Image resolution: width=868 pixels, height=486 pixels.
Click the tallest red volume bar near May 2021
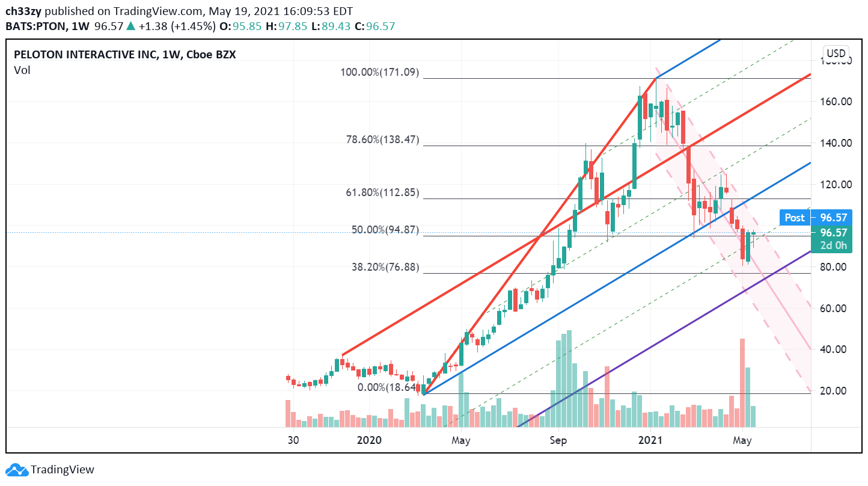point(742,383)
